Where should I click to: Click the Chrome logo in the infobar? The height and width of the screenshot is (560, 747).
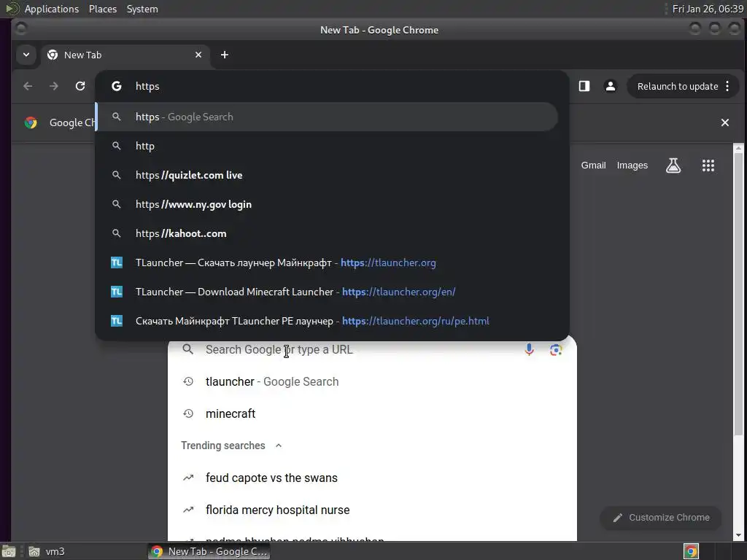coord(31,122)
